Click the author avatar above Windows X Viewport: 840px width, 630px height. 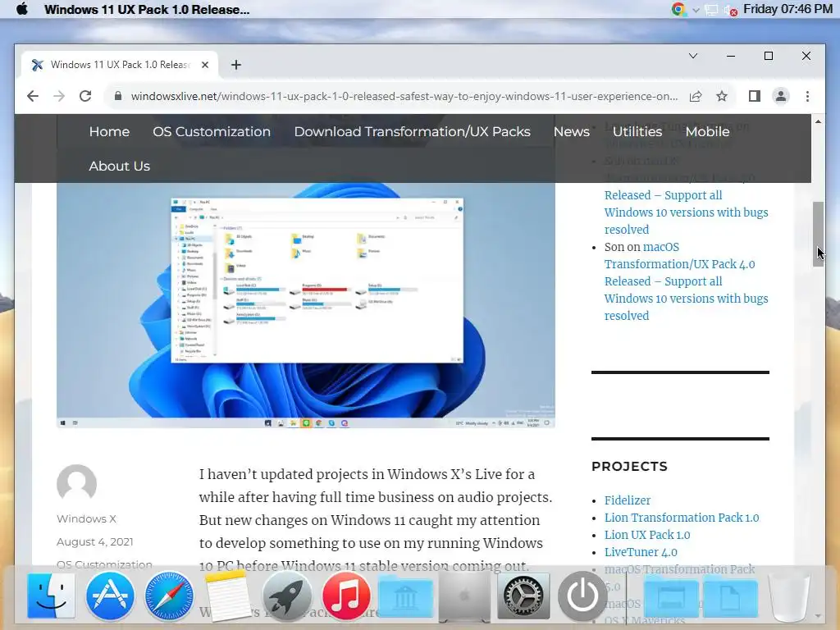(76, 484)
